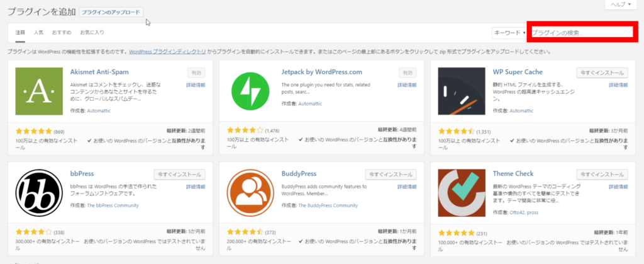Open 詳細情報 for BuddyPress
Viewport: 644px width, 264px height.
coord(407,187)
